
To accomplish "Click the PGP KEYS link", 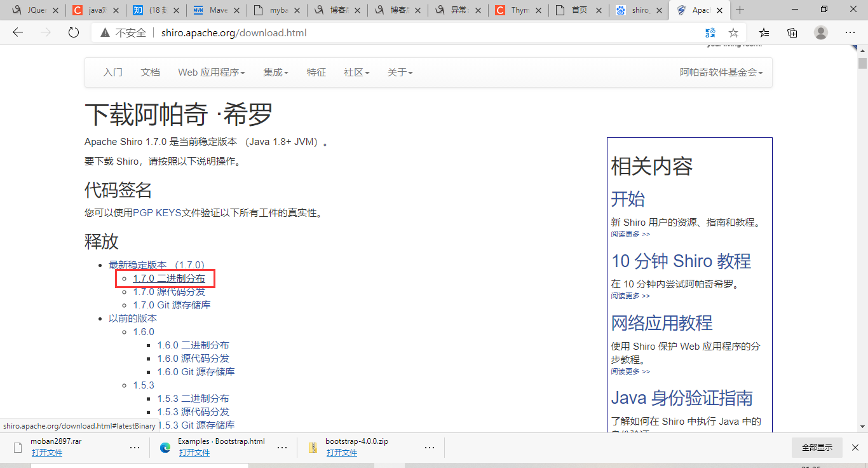I will click(x=157, y=213).
